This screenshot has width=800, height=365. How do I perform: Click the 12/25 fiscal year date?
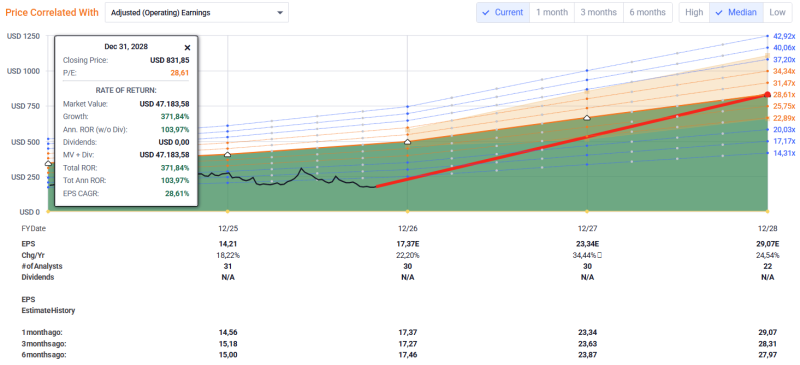pyautogui.click(x=228, y=229)
